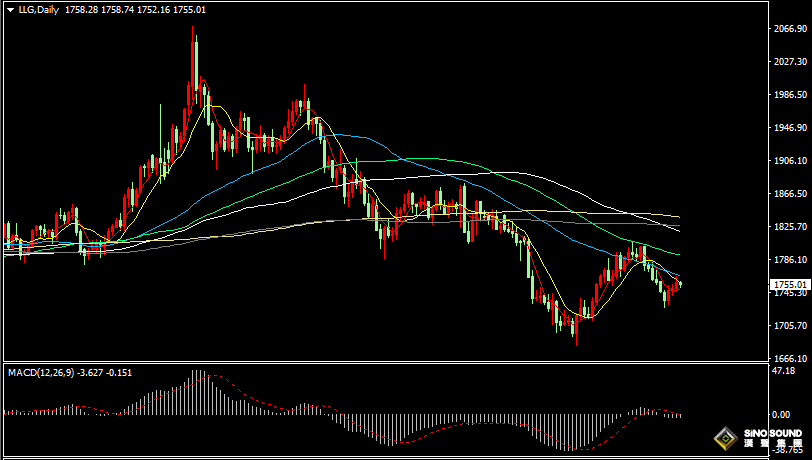Click the dropdown triangle beside LLG,Daily
Screen dimensions: 812x460
tap(9, 9)
